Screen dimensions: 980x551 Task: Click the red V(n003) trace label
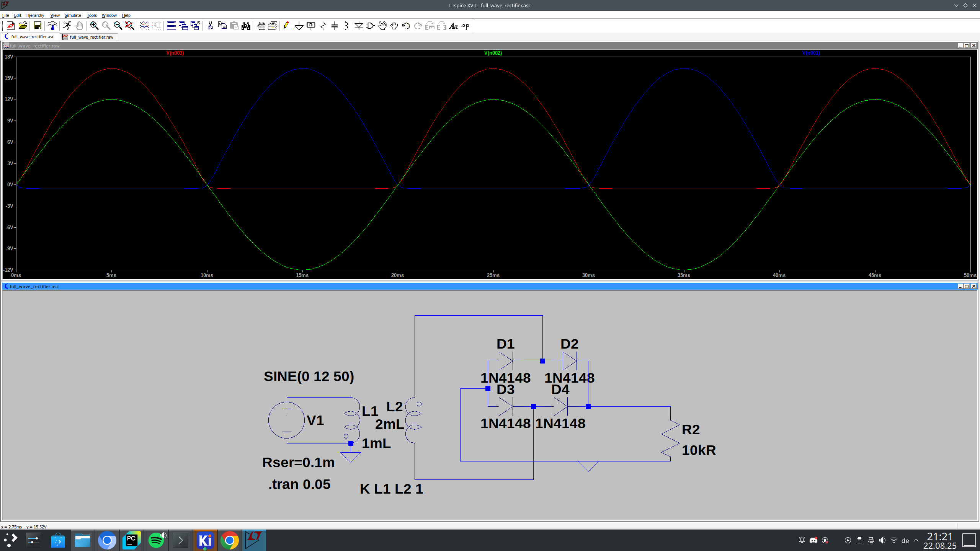(x=175, y=53)
